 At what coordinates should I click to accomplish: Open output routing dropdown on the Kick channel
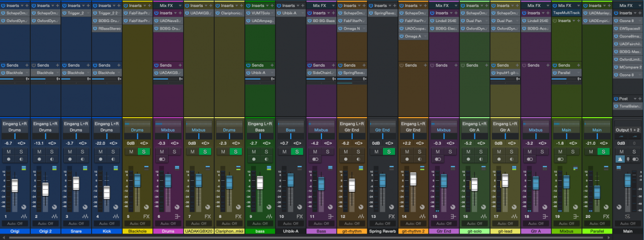[x=107, y=130]
